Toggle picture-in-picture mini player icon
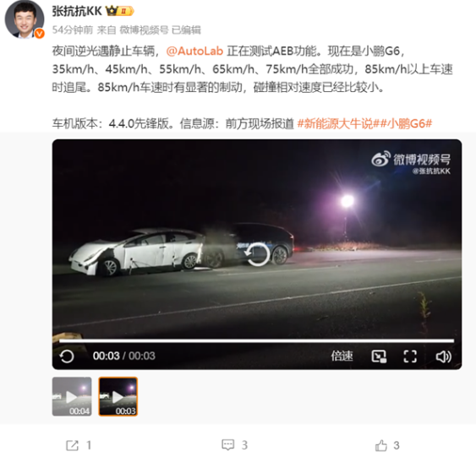Viewport: 476px width, 457px height. tap(379, 356)
